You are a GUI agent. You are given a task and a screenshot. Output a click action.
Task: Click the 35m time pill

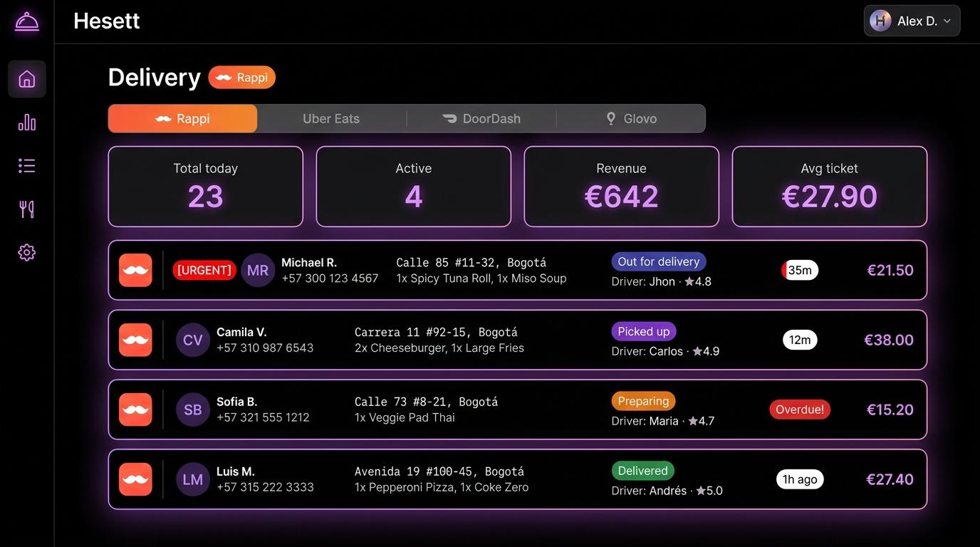[x=800, y=271]
